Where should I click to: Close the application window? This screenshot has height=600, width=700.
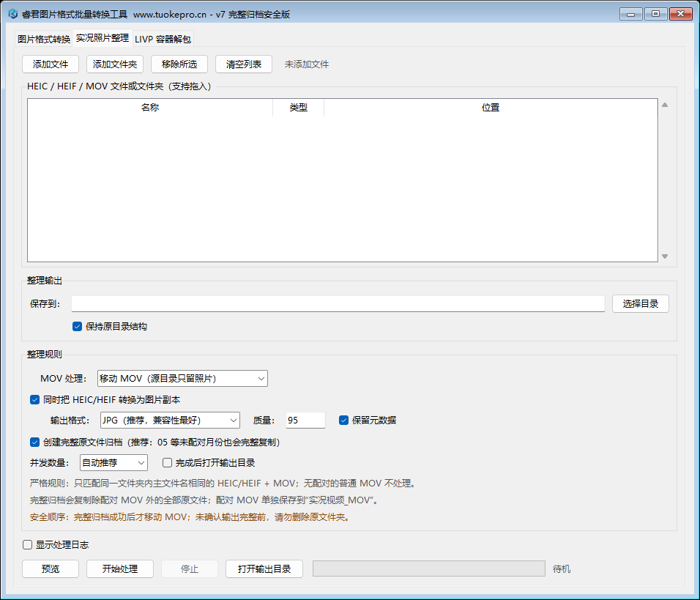click(x=681, y=14)
